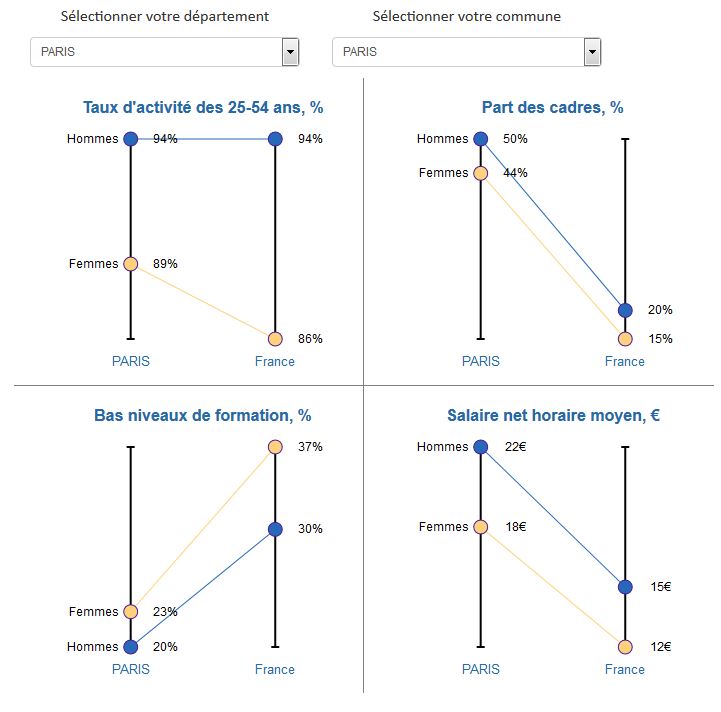Image resolution: width=721 pixels, height=712 pixels.
Task: Click the Femmes 23% formation marker
Action: click(130, 611)
